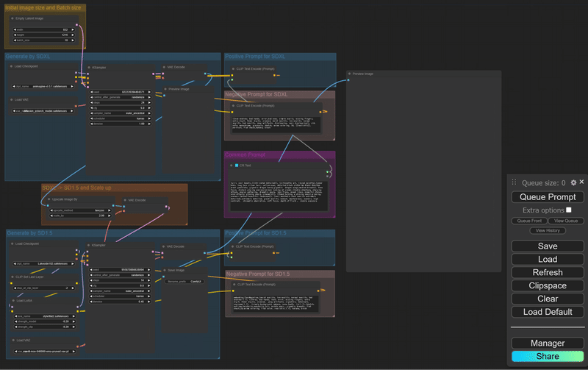Open the settings gear in queue panel

573,182
